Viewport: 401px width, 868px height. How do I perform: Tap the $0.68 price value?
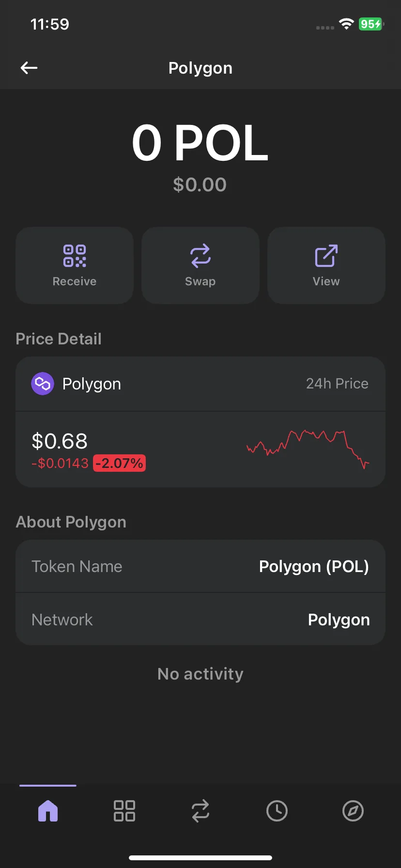coord(60,441)
